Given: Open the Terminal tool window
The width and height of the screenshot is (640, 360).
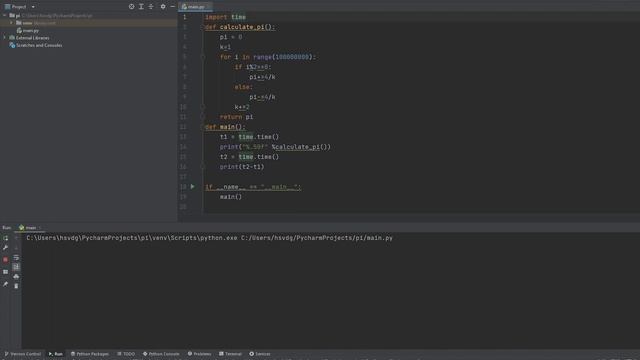Looking at the screenshot, I should (x=231, y=354).
